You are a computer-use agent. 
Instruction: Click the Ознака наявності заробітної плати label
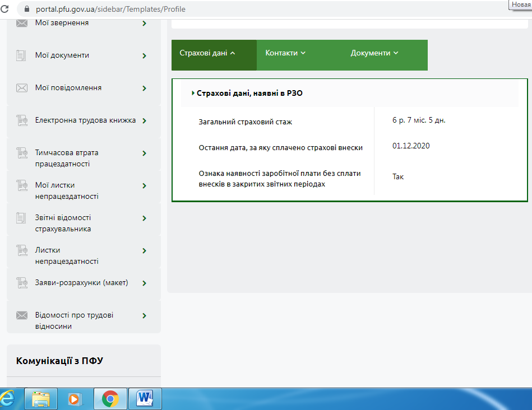tap(280, 179)
